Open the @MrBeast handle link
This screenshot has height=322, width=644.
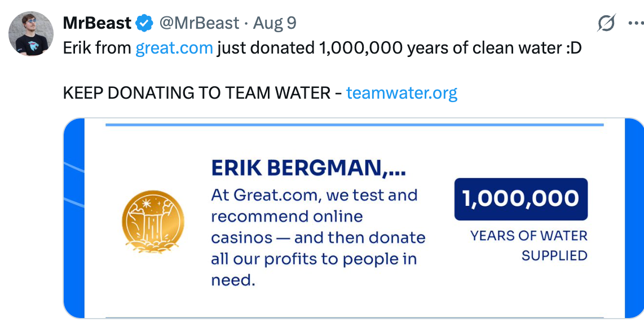pos(199,23)
